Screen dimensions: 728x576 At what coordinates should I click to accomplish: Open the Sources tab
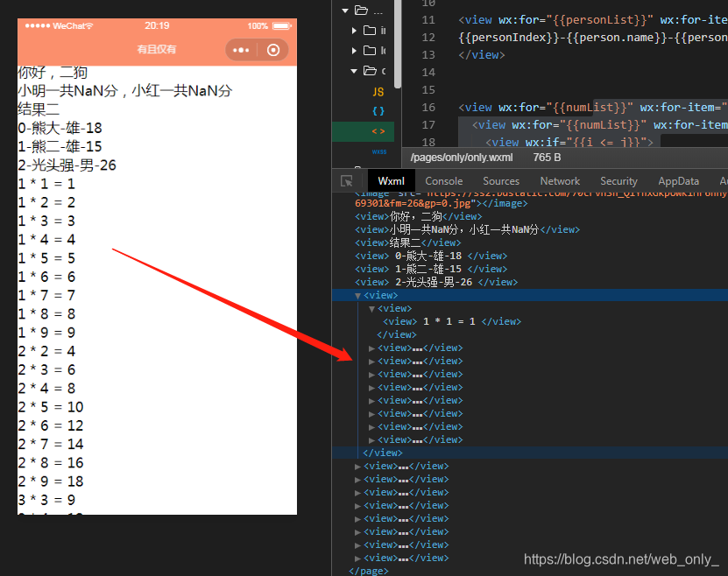point(501,181)
